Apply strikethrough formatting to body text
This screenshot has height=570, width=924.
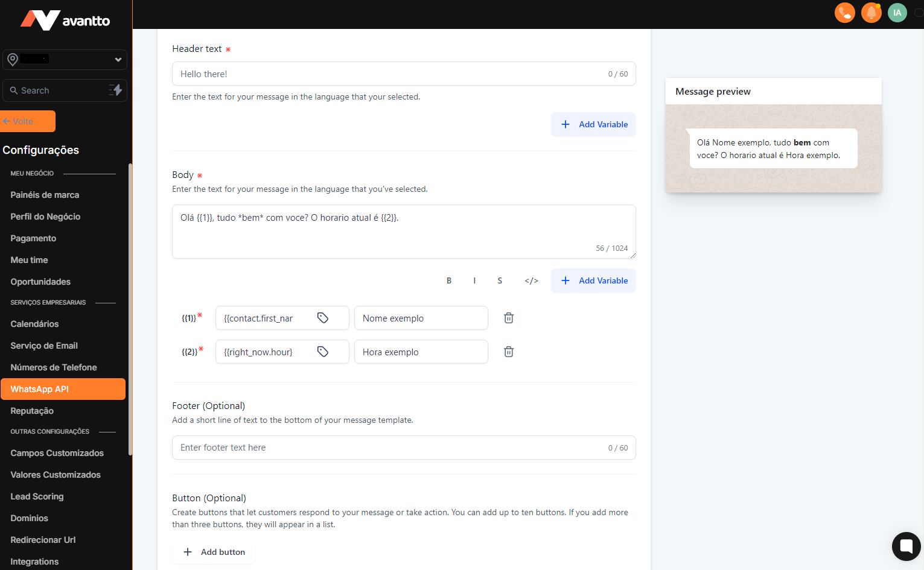[x=500, y=280]
